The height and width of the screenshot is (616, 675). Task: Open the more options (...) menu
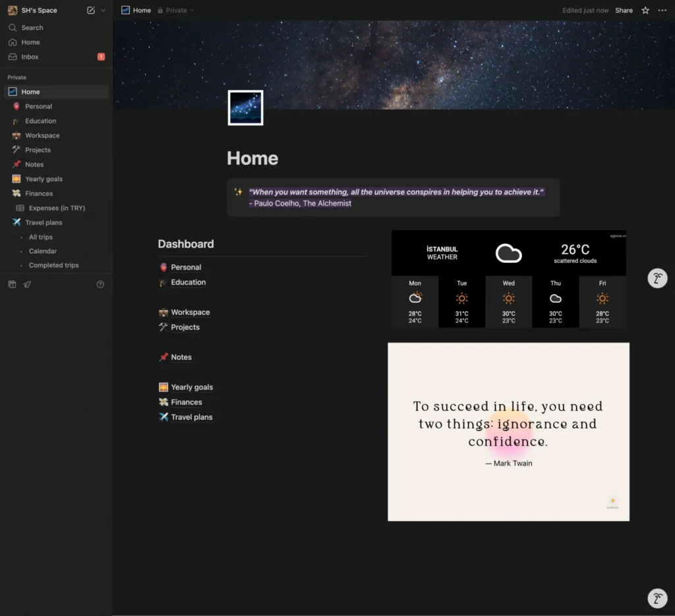(x=662, y=10)
